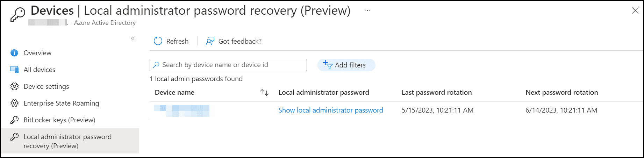Click the All devices monitor icon
Screen dimensions: 644x158
point(14,70)
